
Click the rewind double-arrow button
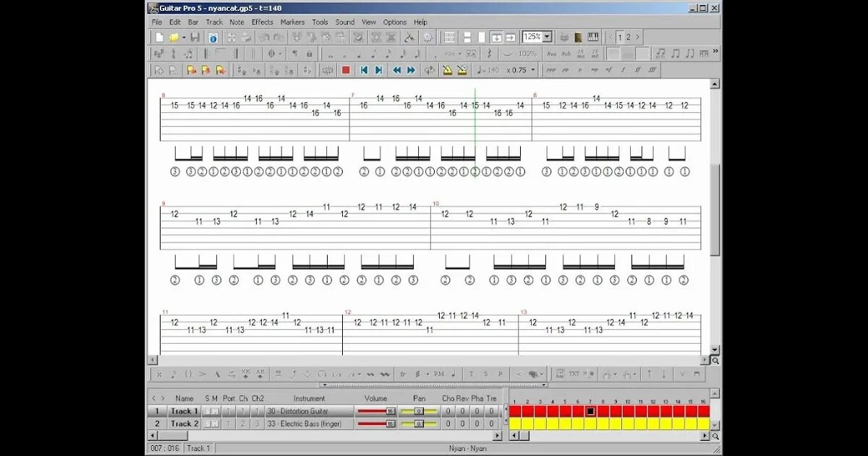pos(396,70)
